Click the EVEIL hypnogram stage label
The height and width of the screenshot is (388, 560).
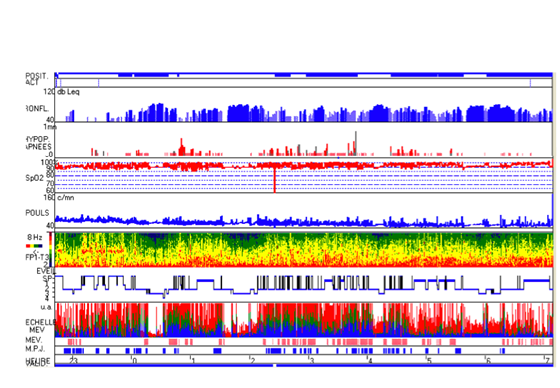(46, 272)
